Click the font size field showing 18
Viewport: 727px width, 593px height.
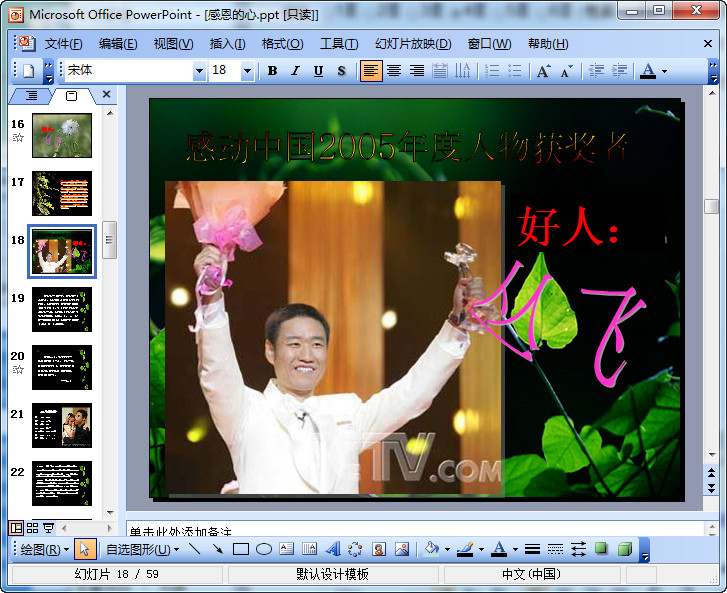(225, 70)
